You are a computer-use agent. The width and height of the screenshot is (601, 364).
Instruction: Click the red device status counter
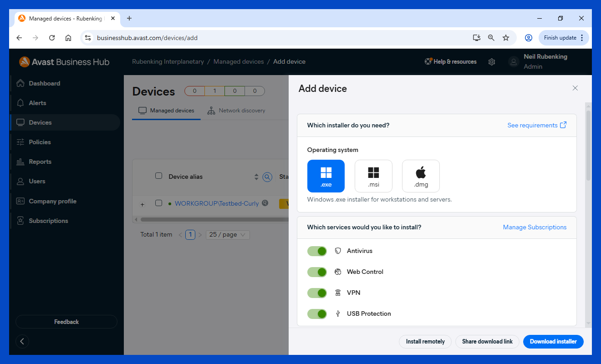[x=194, y=91]
